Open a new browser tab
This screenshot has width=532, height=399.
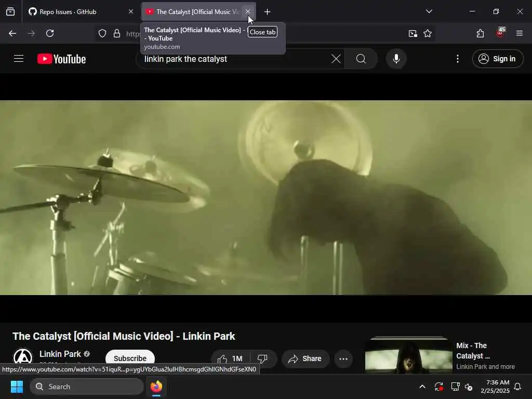[x=268, y=12]
